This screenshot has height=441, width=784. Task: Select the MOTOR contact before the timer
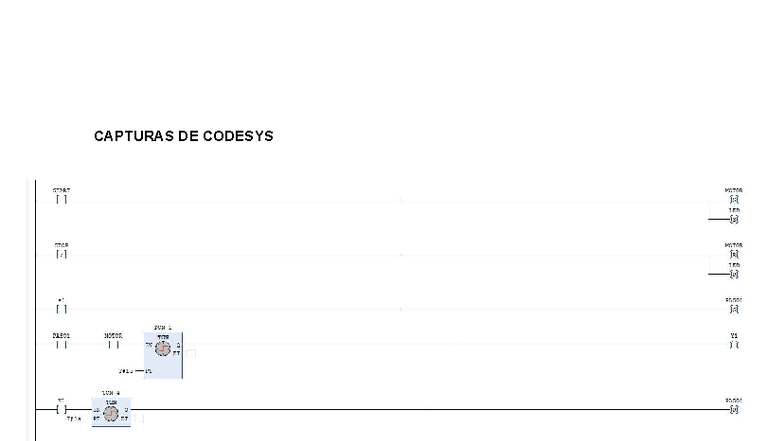pyautogui.click(x=113, y=345)
